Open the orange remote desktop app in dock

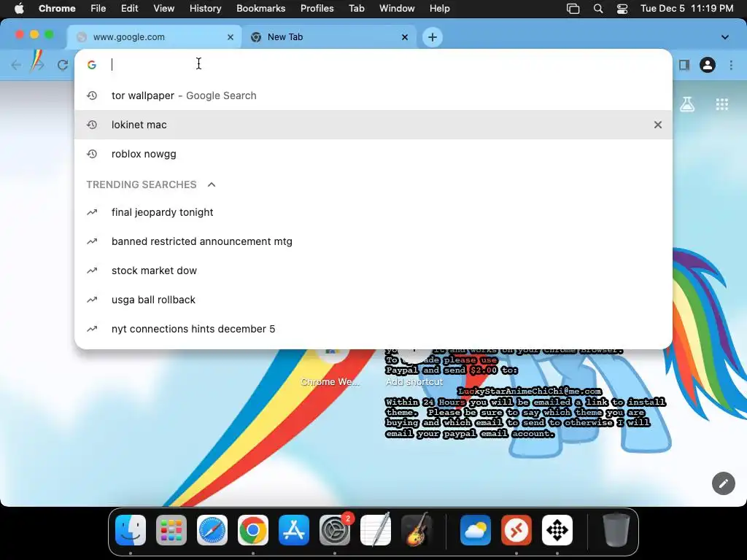[516, 530]
